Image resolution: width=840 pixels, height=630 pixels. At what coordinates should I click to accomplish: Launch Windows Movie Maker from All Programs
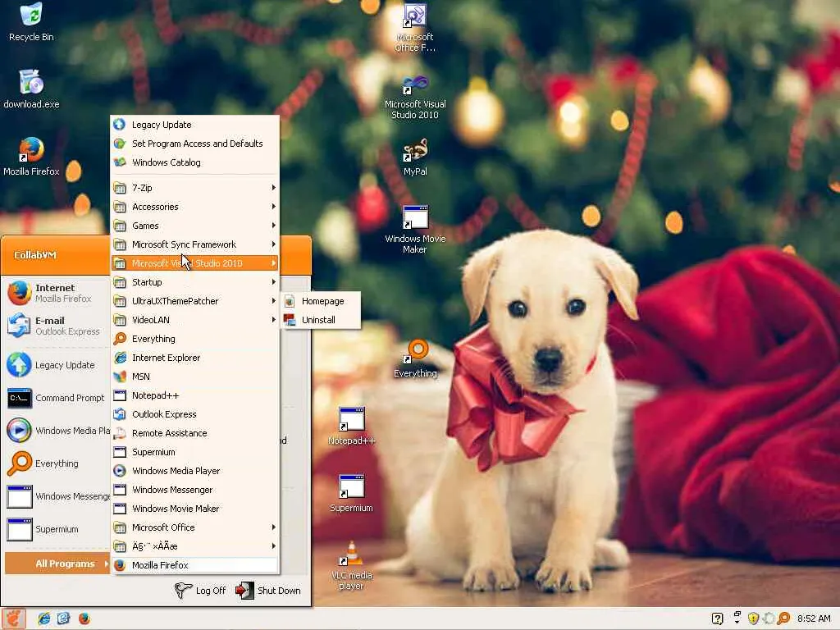coord(195,509)
